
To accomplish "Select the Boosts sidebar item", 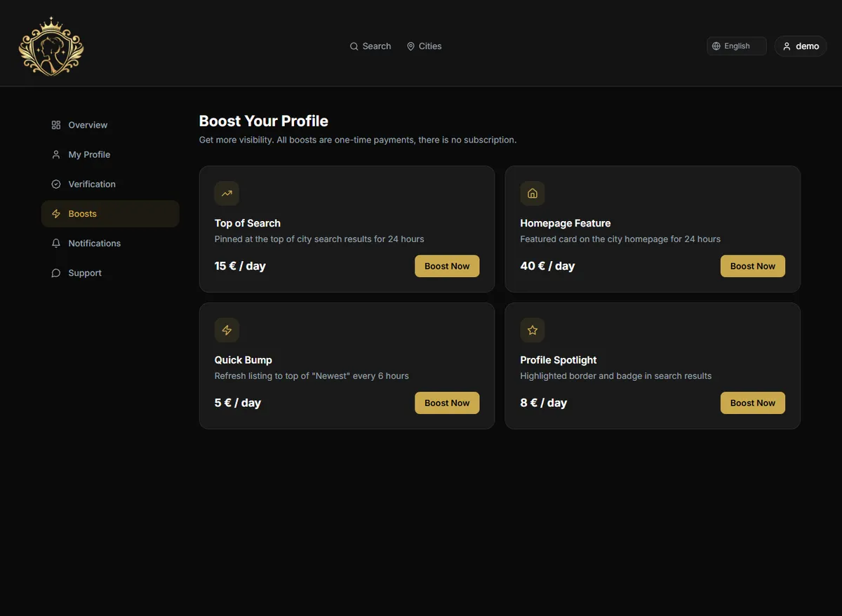I will tap(110, 214).
